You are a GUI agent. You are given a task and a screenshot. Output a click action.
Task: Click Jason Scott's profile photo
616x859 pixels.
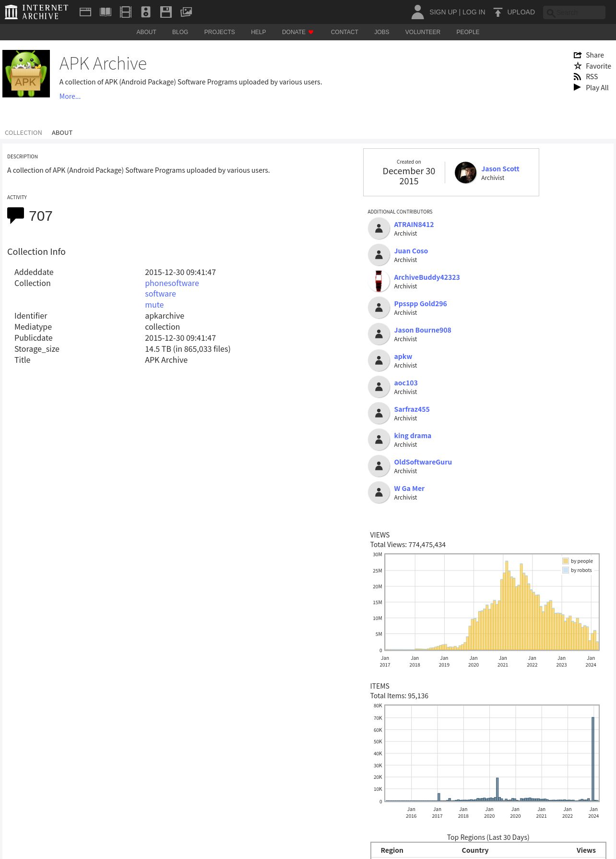click(x=465, y=173)
